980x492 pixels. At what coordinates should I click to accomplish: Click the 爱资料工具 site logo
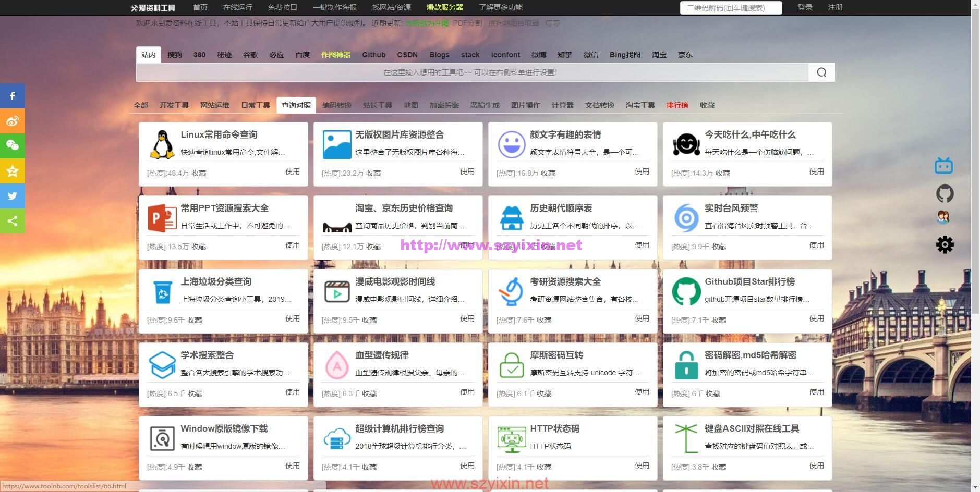click(153, 8)
